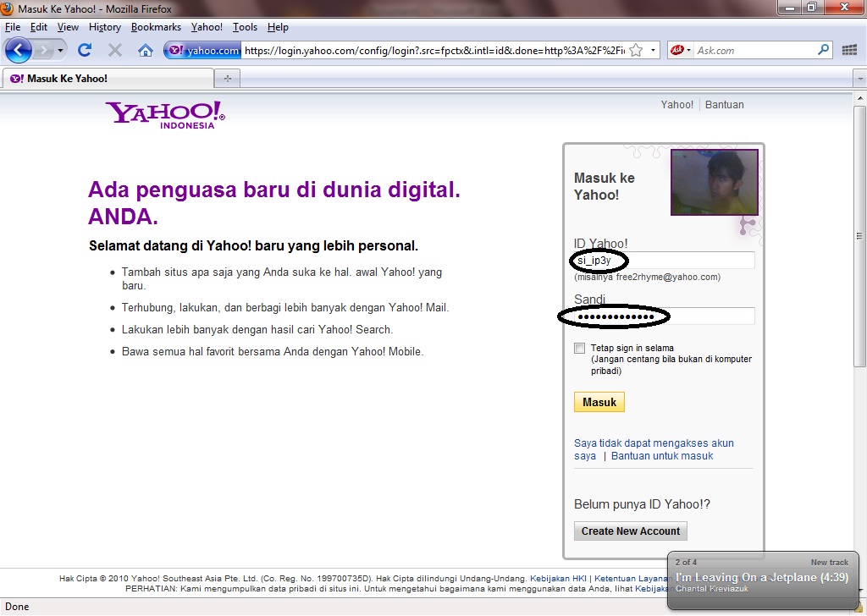This screenshot has width=867, height=616.
Task: Click the Forward navigation arrow
Action: click(x=43, y=50)
